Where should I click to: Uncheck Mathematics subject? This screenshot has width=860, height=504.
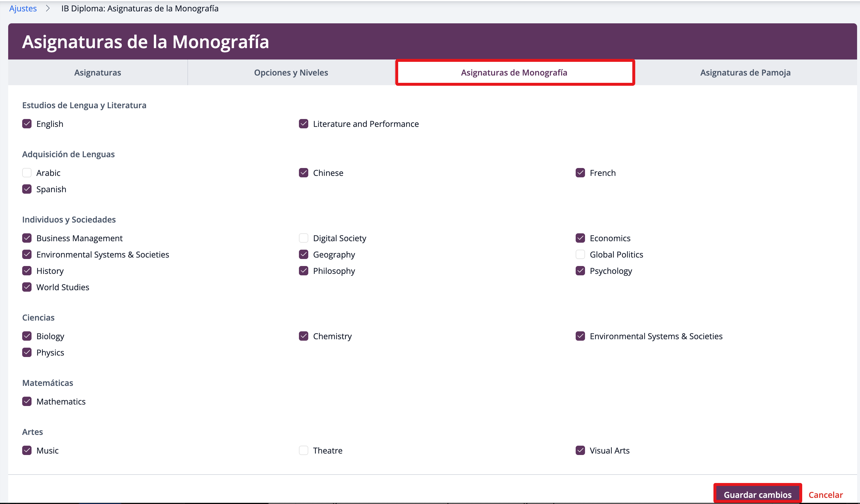(x=27, y=401)
